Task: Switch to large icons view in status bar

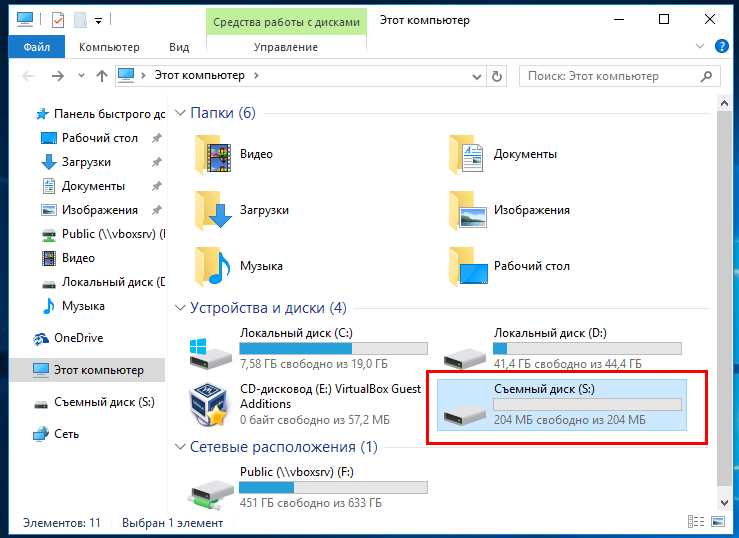Action: [718, 522]
